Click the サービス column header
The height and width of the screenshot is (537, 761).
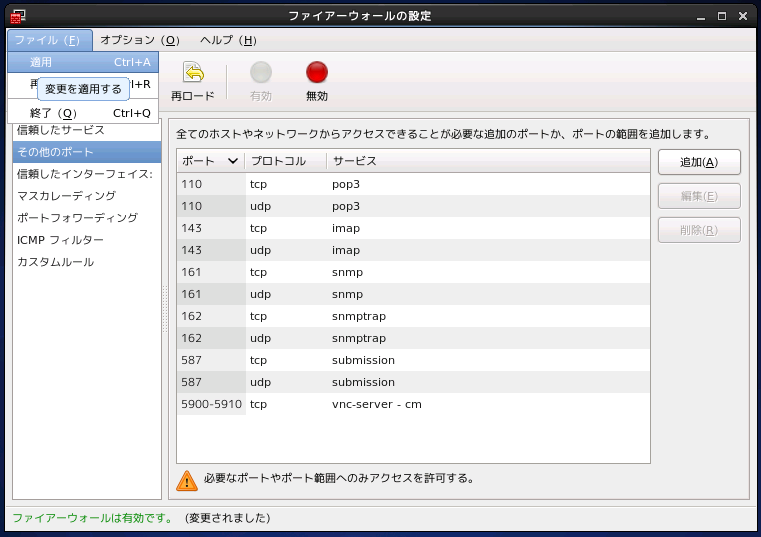click(488, 161)
